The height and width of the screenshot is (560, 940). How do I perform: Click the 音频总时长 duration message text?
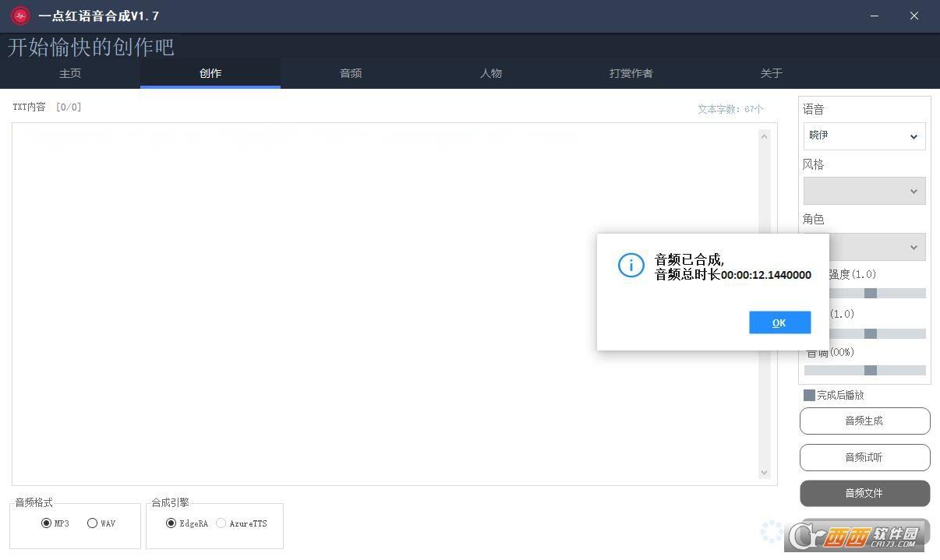[x=733, y=275]
